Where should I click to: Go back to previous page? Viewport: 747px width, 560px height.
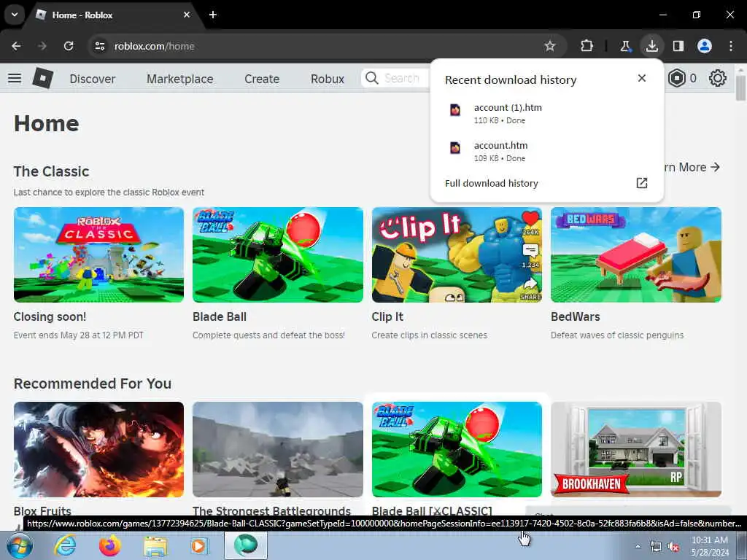(x=16, y=46)
